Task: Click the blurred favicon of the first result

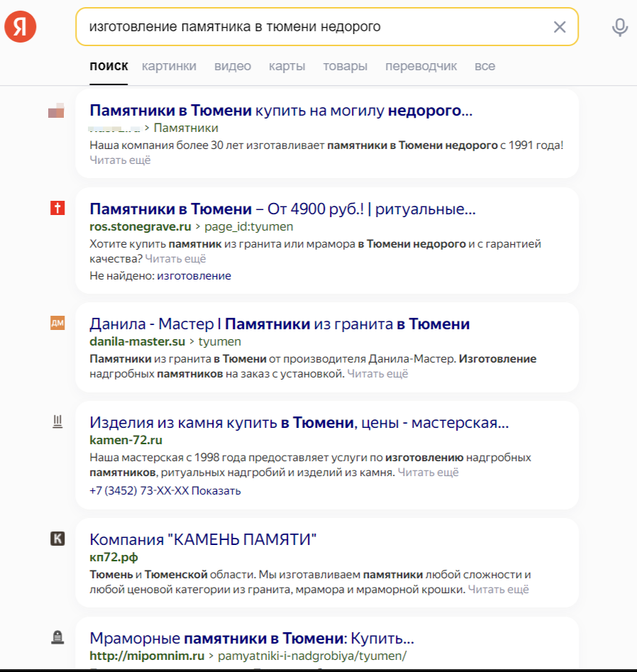Action: coord(56,110)
